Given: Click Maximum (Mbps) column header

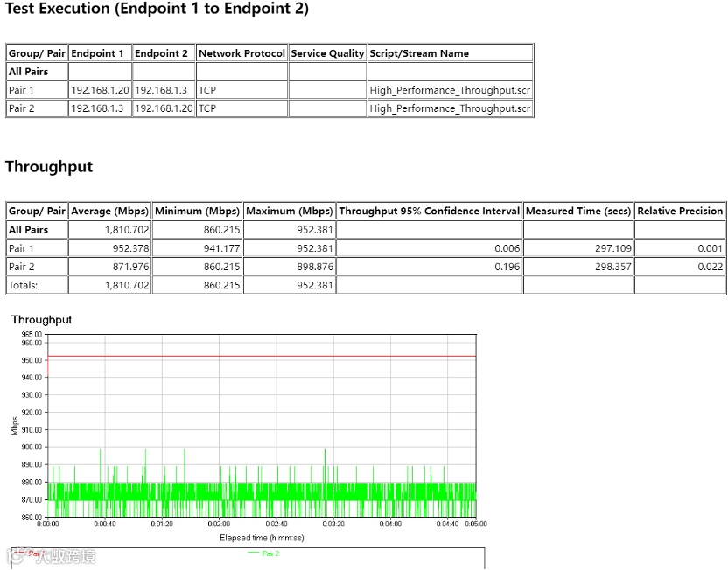Looking at the screenshot, I should [290, 211].
